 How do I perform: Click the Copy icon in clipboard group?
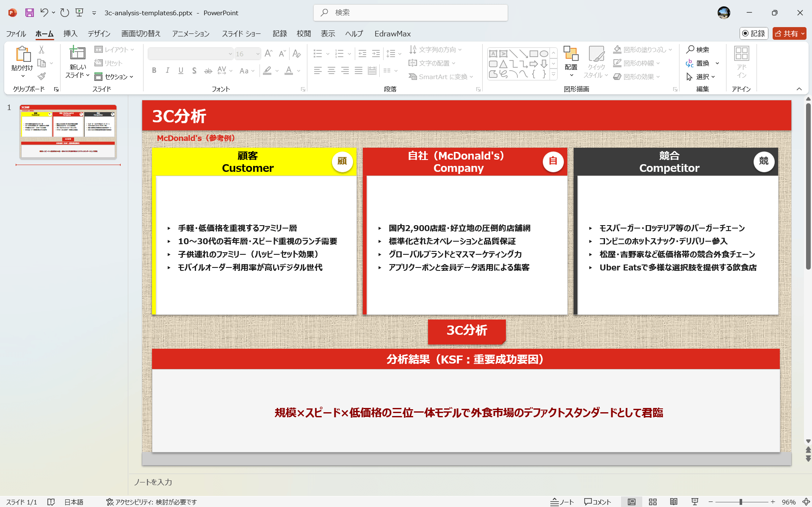pos(41,63)
